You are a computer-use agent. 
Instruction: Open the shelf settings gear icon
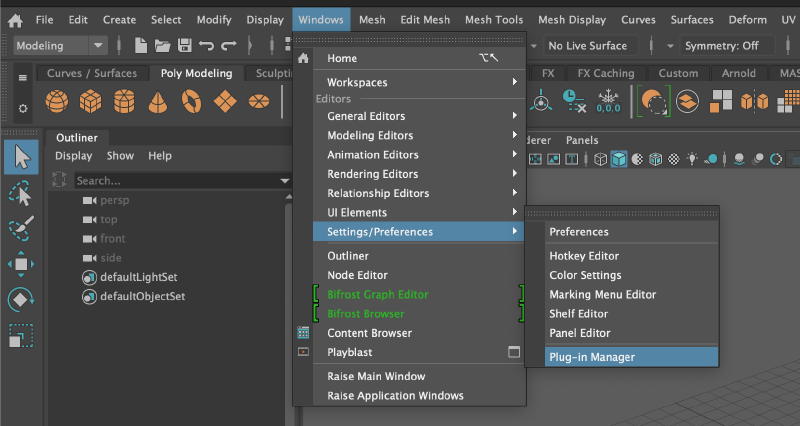click(22, 108)
